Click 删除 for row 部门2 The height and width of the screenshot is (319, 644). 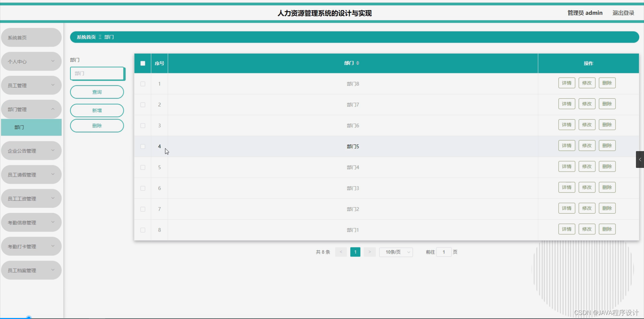[607, 208]
